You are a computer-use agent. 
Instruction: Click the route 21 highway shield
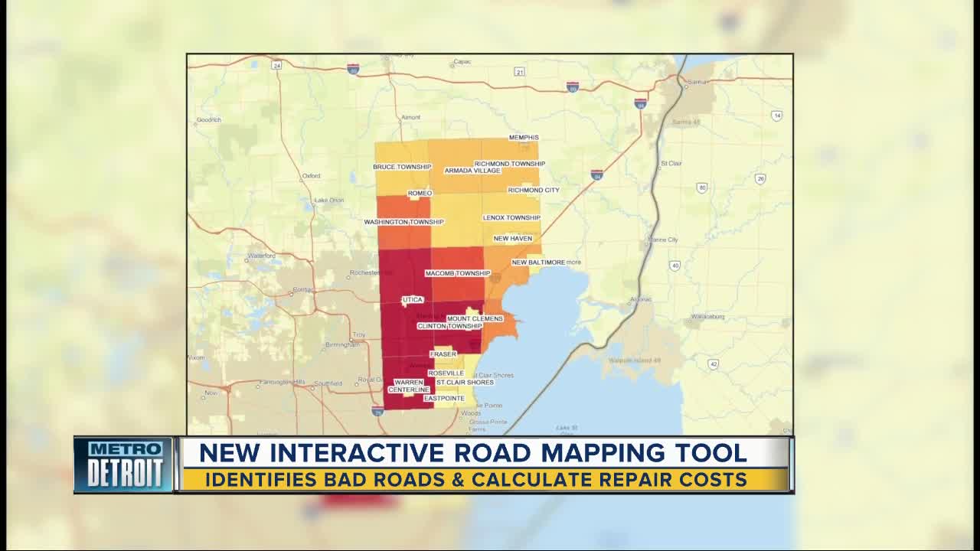click(x=520, y=72)
